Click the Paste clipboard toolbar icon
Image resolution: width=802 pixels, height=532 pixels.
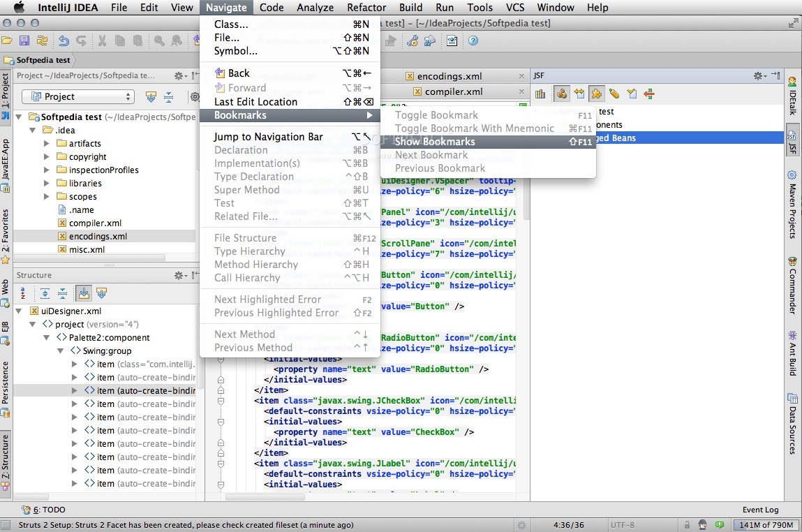pos(138,40)
